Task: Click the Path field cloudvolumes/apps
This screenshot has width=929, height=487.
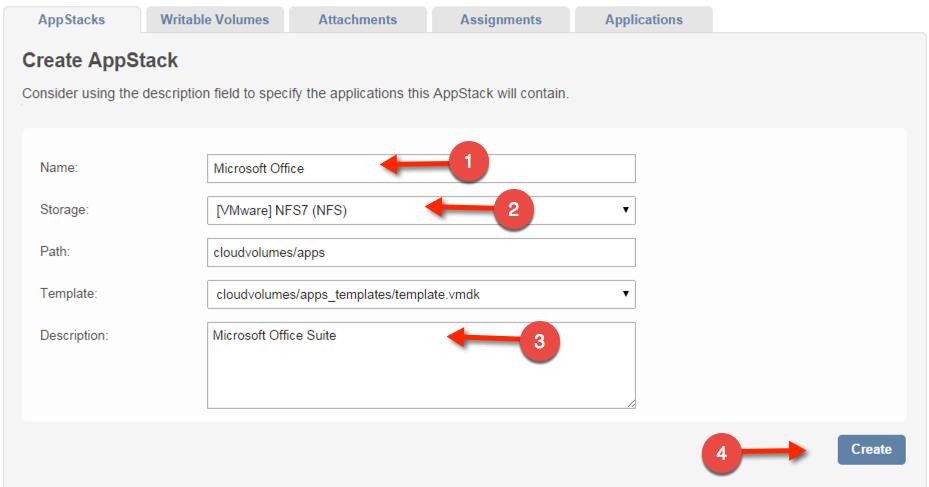Action: pos(421,252)
